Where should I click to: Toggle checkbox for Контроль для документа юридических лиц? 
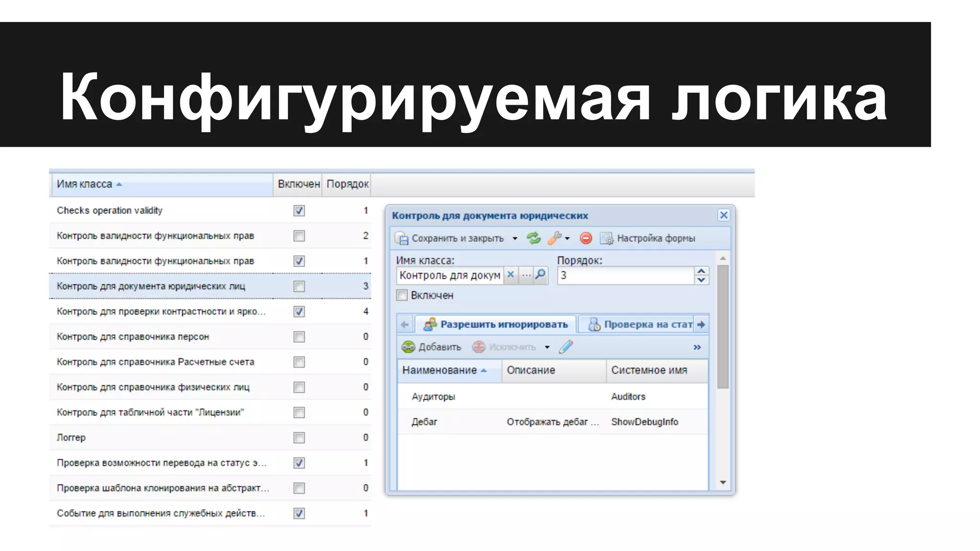pyautogui.click(x=299, y=286)
